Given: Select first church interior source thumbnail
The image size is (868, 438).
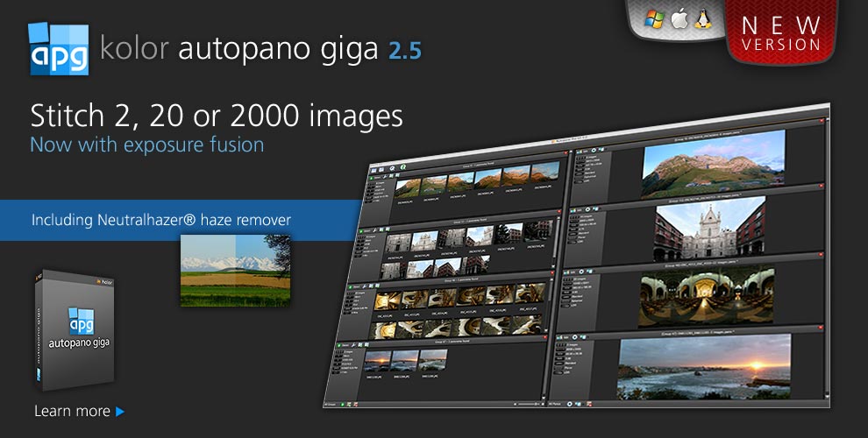Looking at the screenshot, I should click(x=388, y=300).
